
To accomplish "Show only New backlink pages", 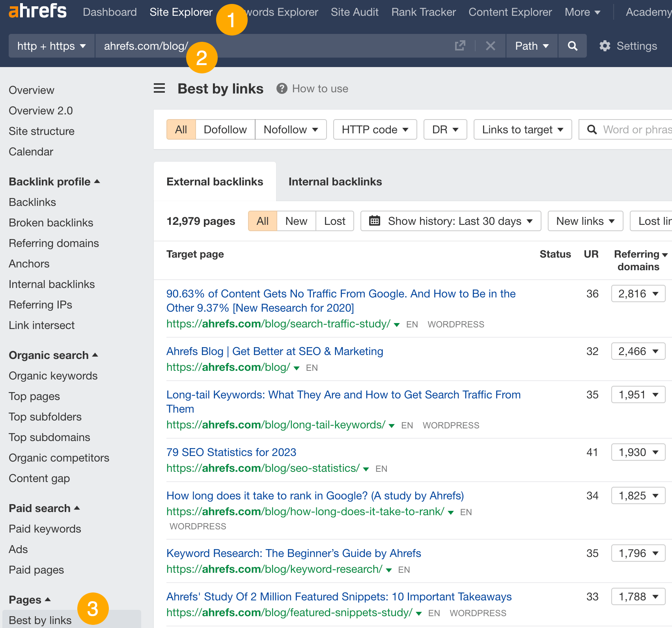I will [x=296, y=221].
